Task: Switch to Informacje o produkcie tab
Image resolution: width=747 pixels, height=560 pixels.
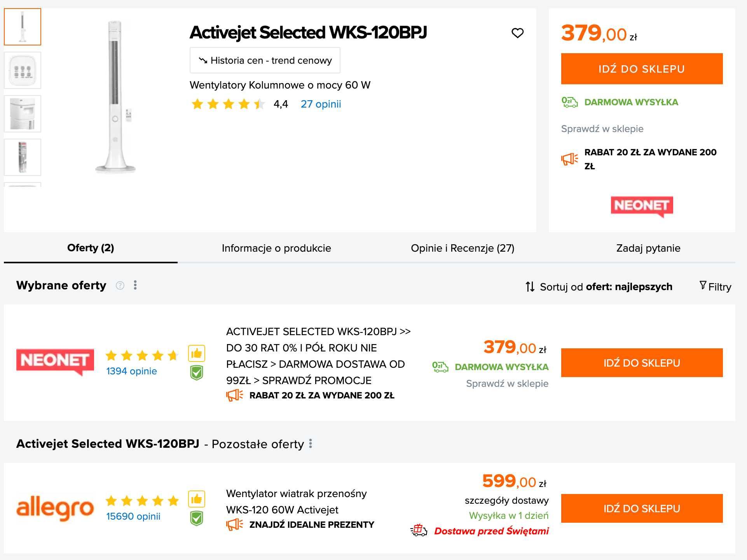Action: (276, 248)
